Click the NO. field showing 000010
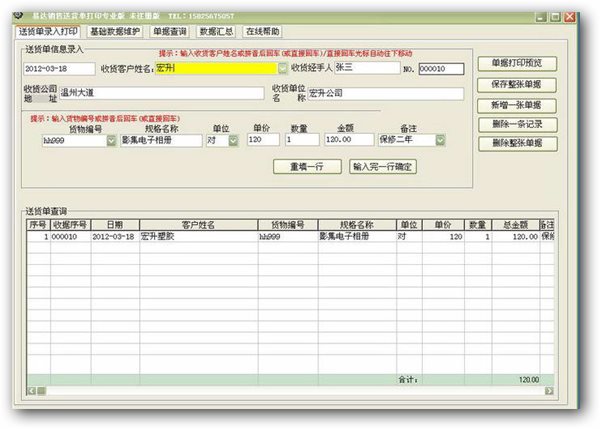The height and width of the screenshot is (429, 600). (442, 69)
